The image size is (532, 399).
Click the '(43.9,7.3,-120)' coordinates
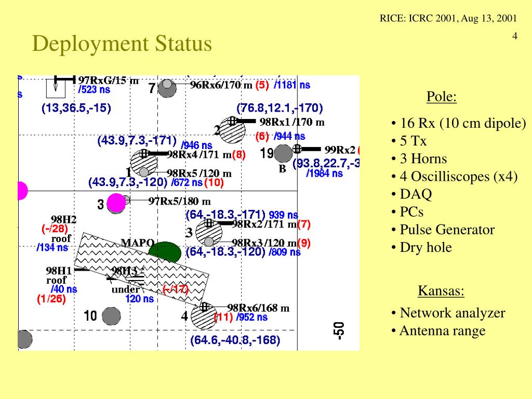point(128,182)
